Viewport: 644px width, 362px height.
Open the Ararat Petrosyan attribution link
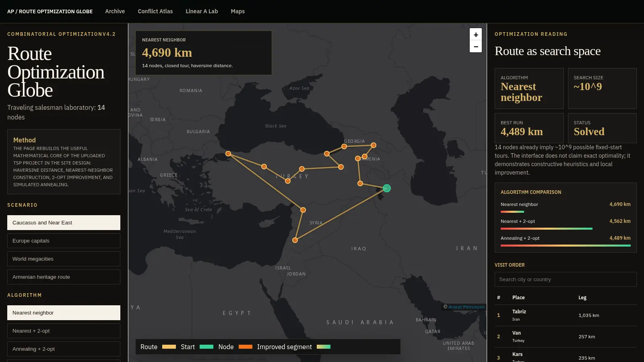[466, 307]
